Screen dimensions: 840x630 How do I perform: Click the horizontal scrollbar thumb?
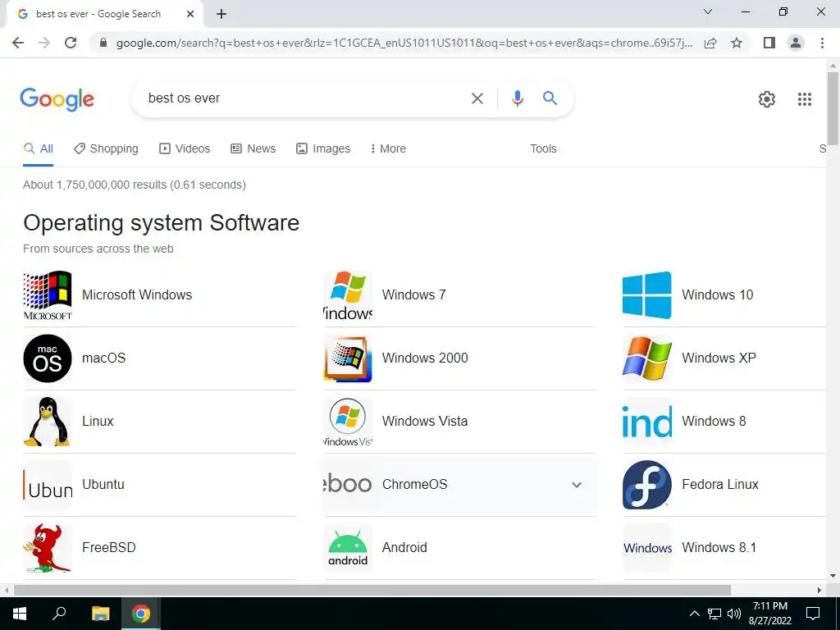click(372, 590)
